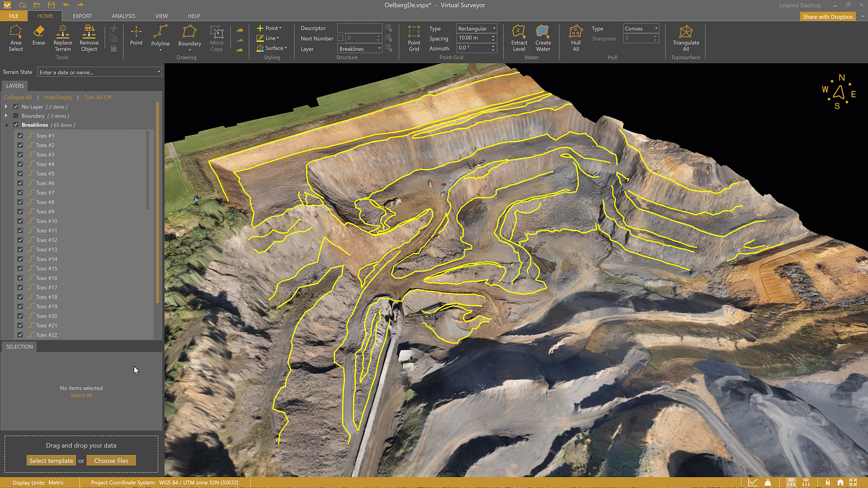868x488 pixels.
Task: Switch to the ANALYSIS ribbon tab
Action: point(123,16)
